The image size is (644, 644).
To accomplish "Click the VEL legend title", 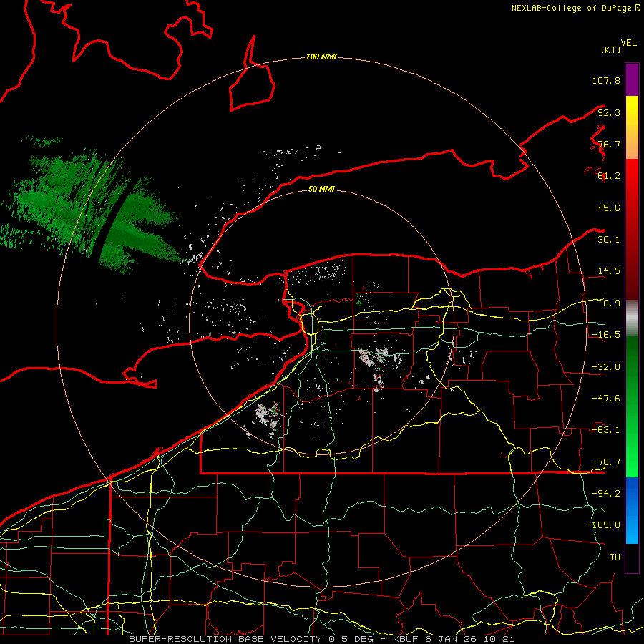I will [628, 43].
